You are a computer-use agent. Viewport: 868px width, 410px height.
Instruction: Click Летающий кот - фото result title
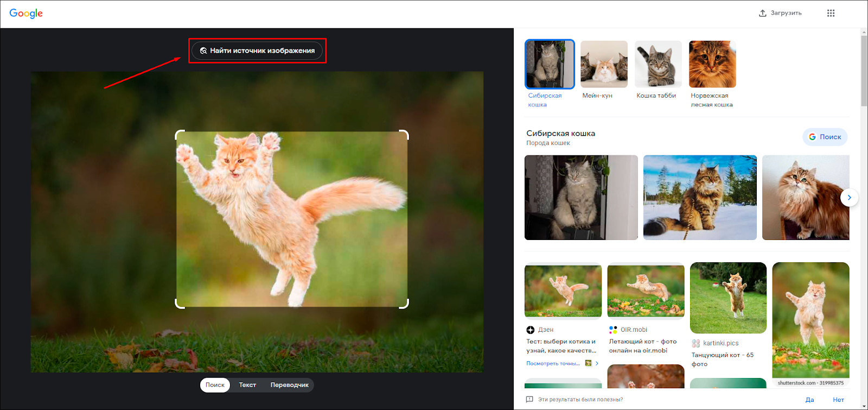[x=643, y=346]
